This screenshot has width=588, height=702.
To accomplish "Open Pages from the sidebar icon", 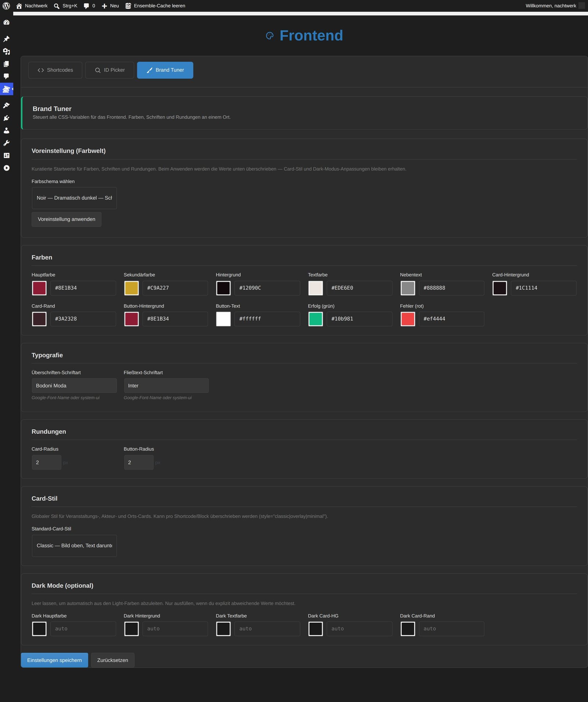I will [x=6, y=64].
